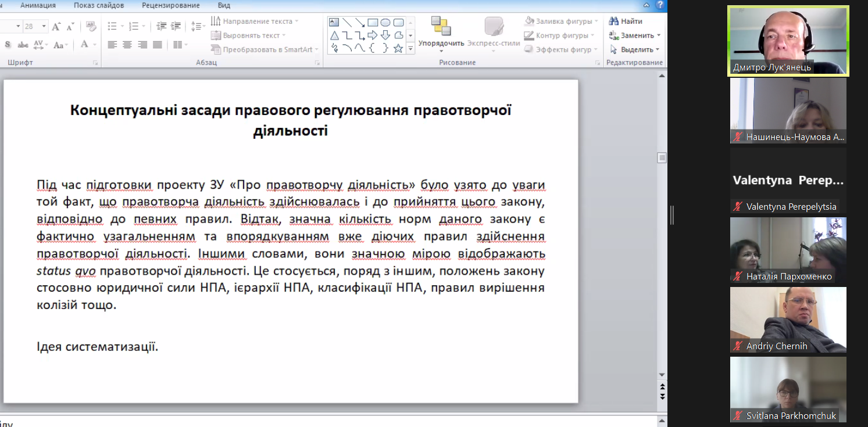The width and height of the screenshot is (868, 427).
Task: Click the increase indent level icon
Action: 176,27
